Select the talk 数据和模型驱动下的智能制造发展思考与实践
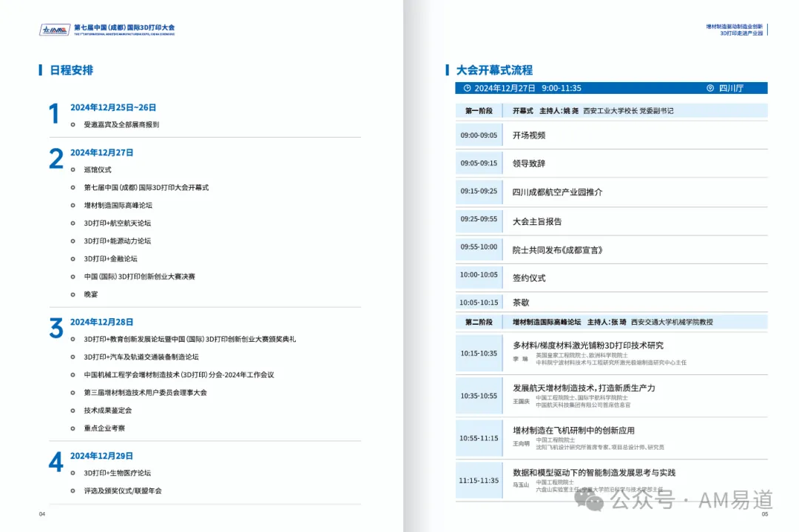 pos(594,473)
